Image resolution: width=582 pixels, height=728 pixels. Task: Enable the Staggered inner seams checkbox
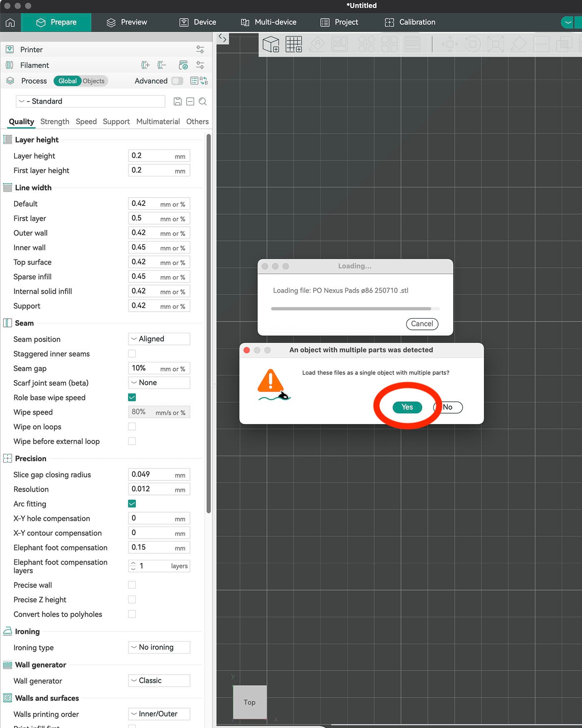tap(132, 354)
